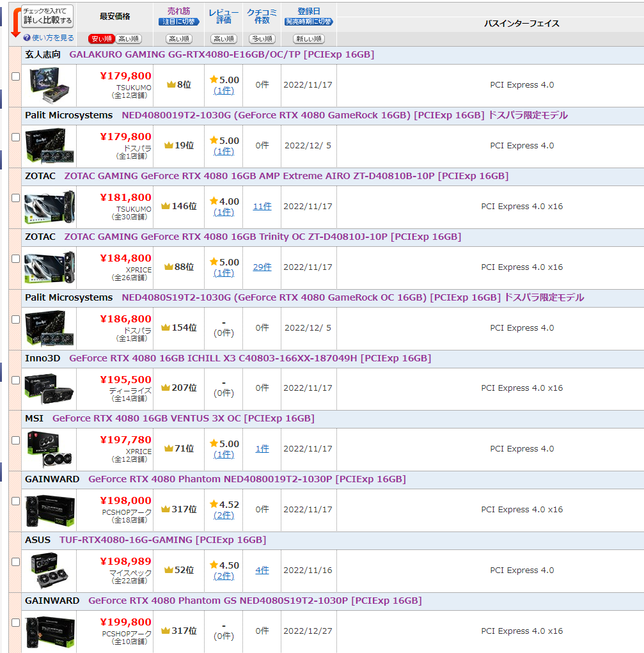Screen dimensions: 644x653
Task: Click the クチコミ件数 column header
Action: [262, 16]
